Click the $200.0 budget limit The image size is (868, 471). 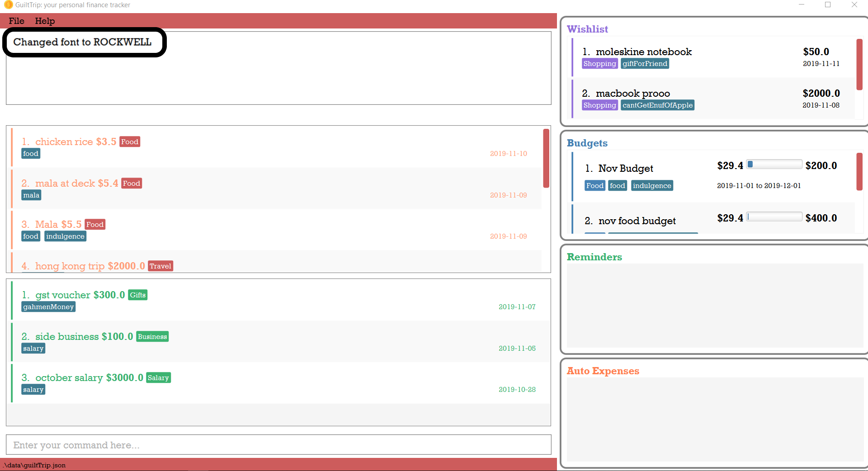tap(821, 165)
